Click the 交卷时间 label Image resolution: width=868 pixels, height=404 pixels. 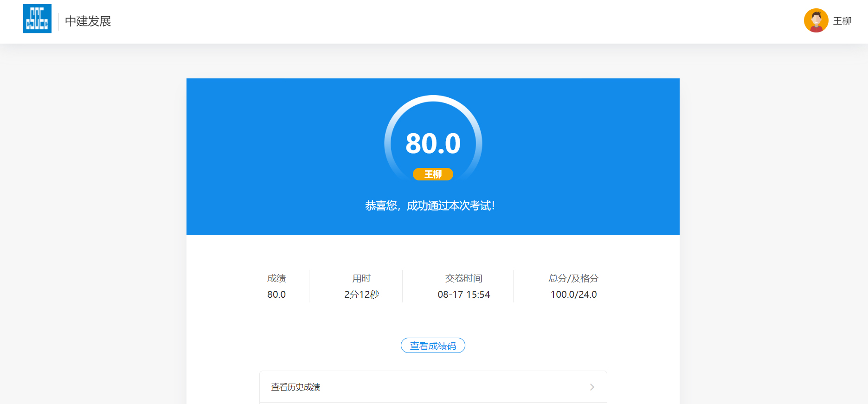tap(463, 278)
